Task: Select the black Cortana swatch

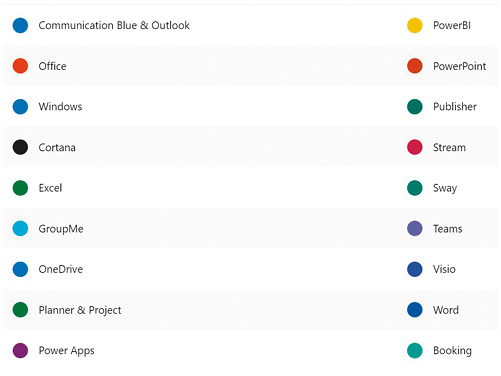Action: 20,147
